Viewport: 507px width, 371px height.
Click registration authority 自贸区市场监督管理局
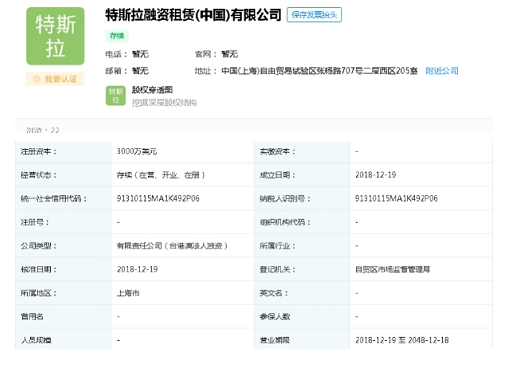[392, 269]
